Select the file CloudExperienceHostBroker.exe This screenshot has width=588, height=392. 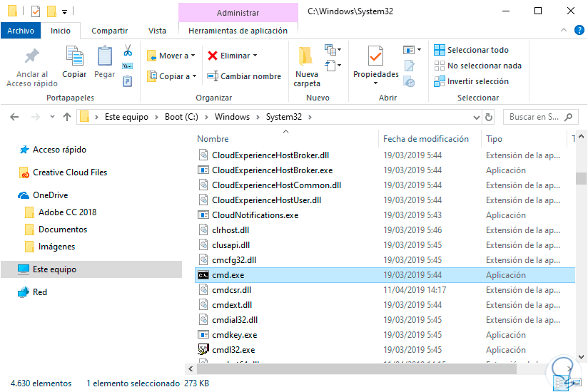tap(273, 170)
